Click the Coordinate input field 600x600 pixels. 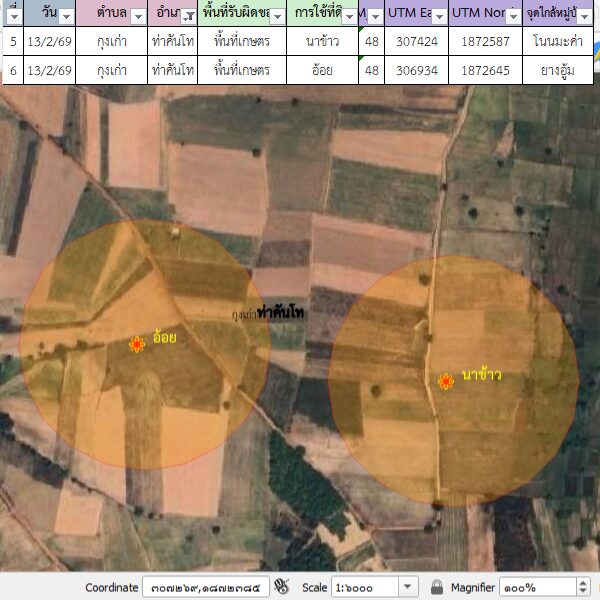point(205,587)
